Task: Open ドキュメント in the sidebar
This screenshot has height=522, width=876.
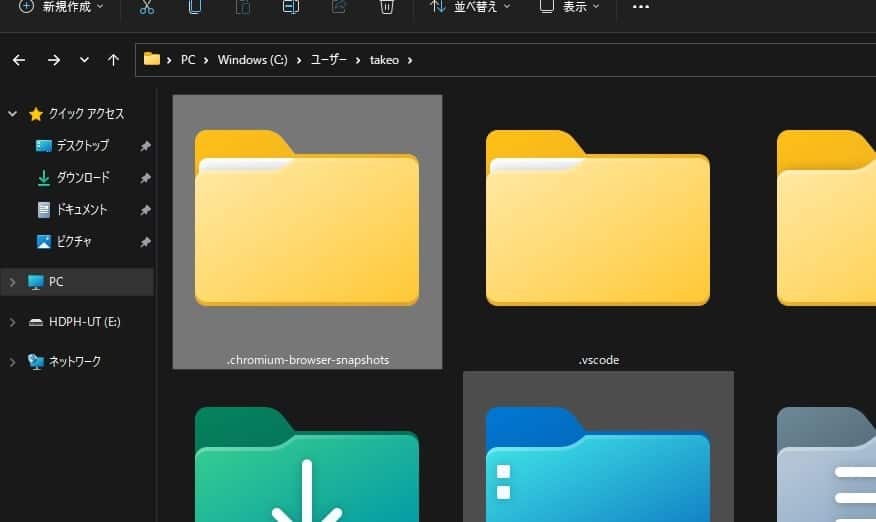Action: [x=81, y=210]
